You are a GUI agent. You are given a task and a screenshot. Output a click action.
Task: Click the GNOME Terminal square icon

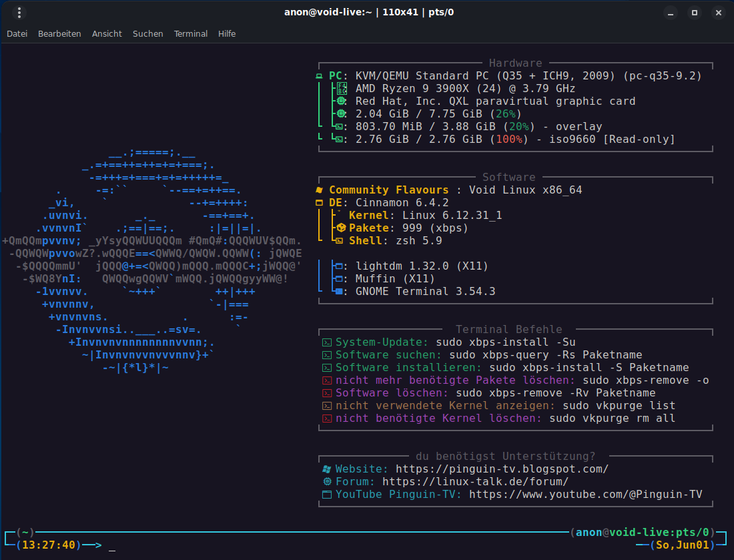point(340,292)
